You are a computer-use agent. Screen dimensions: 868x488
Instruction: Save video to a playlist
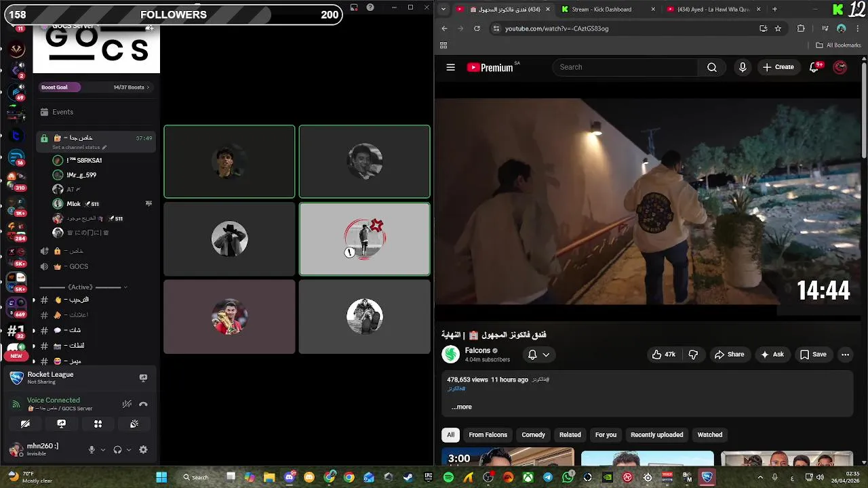click(813, 354)
